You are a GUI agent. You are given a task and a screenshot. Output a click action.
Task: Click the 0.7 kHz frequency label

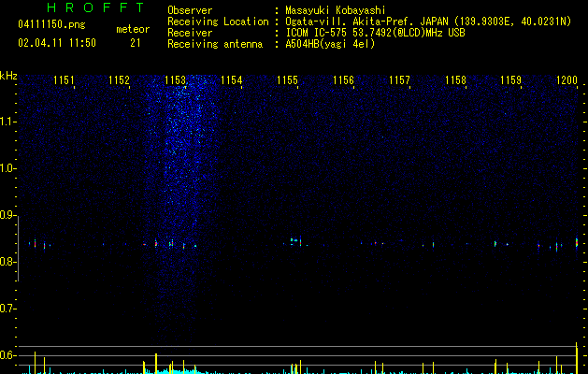tap(7, 309)
